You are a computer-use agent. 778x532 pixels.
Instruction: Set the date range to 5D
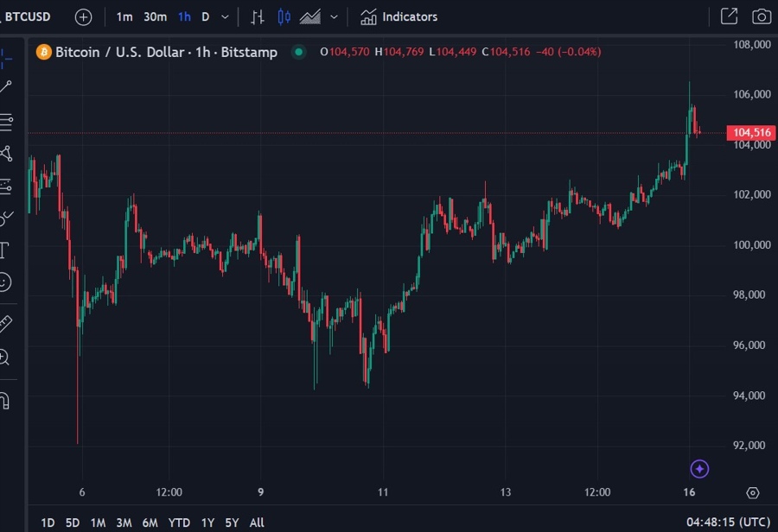(x=73, y=522)
